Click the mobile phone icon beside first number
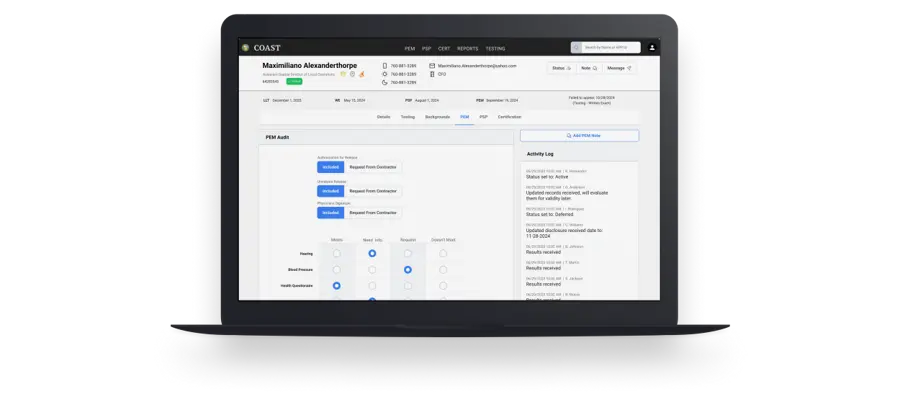This screenshot has width=900, height=399. [385, 65]
